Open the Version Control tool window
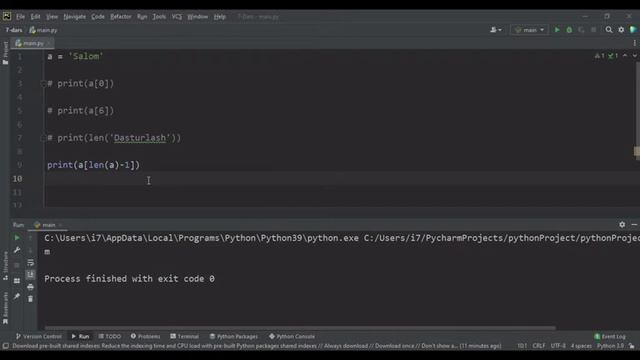The image size is (640, 360). tap(38, 336)
